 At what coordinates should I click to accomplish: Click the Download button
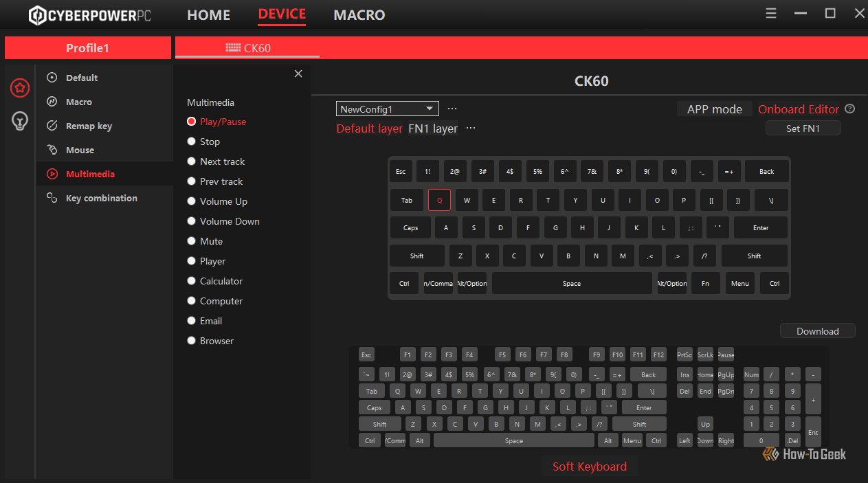pyautogui.click(x=818, y=331)
